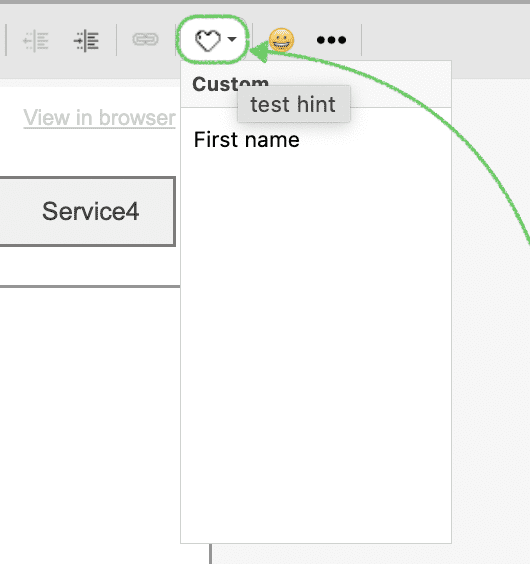Screen dimensions: 530x564
Task: Click the heart icon in toolbar
Action: pyautogui.click(x=208, y=40)
